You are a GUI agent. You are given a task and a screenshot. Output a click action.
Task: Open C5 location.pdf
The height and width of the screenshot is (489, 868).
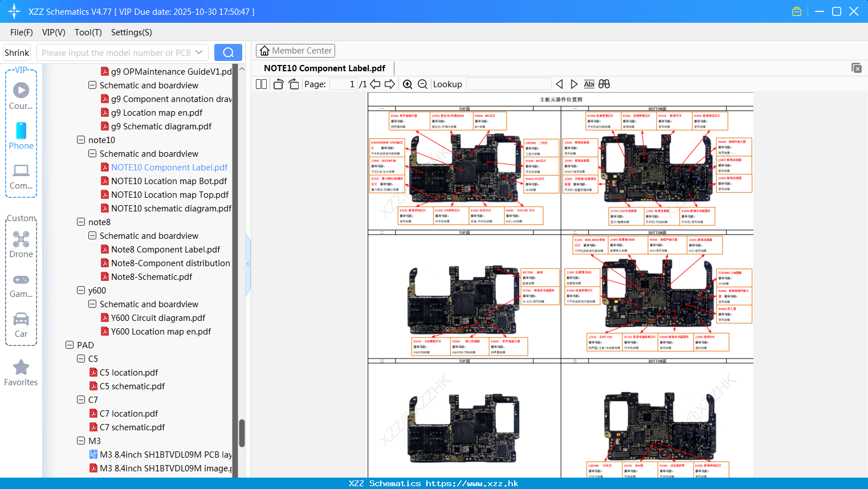coord(129,373)
